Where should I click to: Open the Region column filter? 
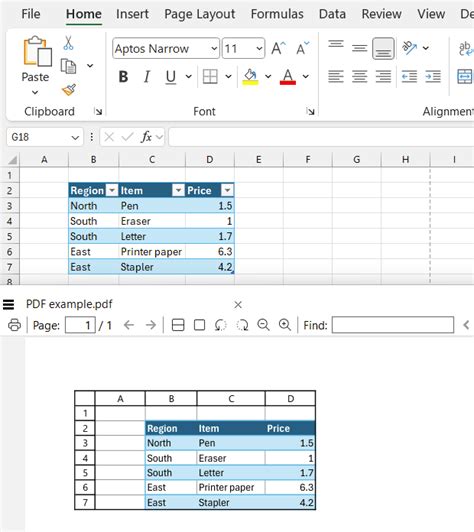[x=112, y=190]
